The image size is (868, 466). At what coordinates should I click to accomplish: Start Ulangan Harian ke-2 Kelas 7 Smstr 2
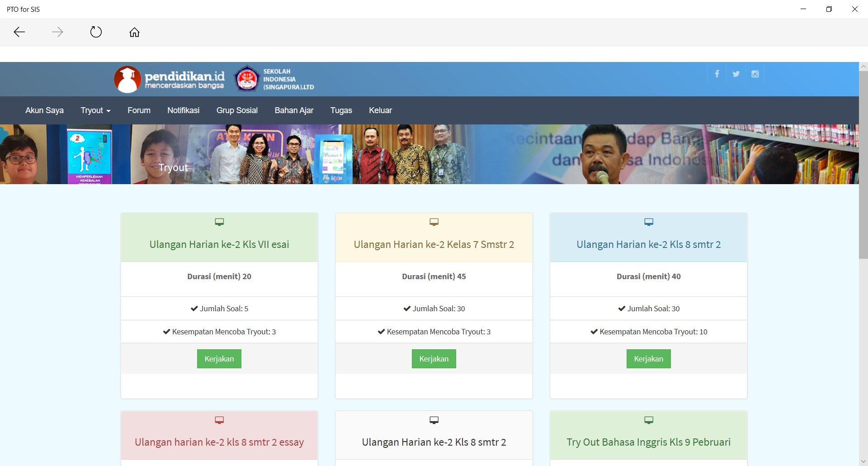434,359
